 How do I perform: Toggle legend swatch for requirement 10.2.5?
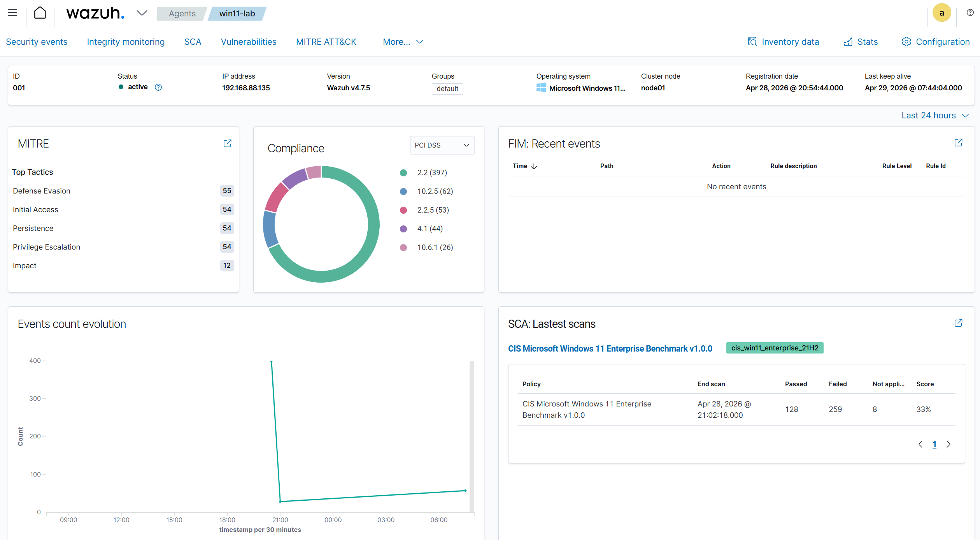[x=403, y=192]
